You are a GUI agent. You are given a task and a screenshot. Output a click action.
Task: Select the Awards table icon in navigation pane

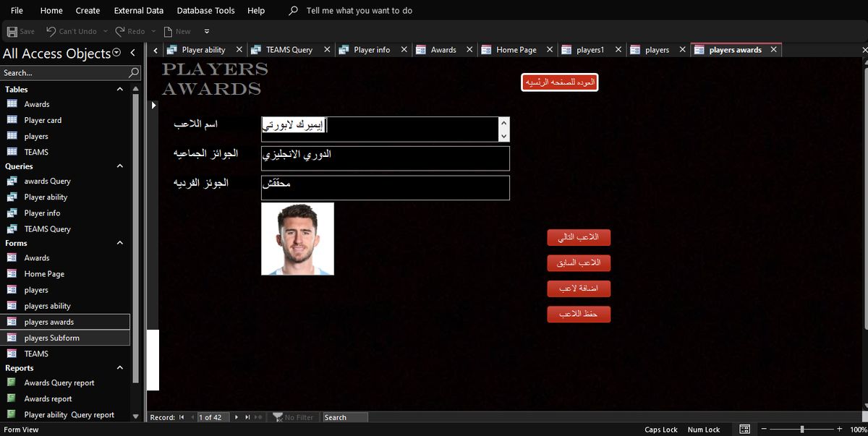(x=12, y=104)
